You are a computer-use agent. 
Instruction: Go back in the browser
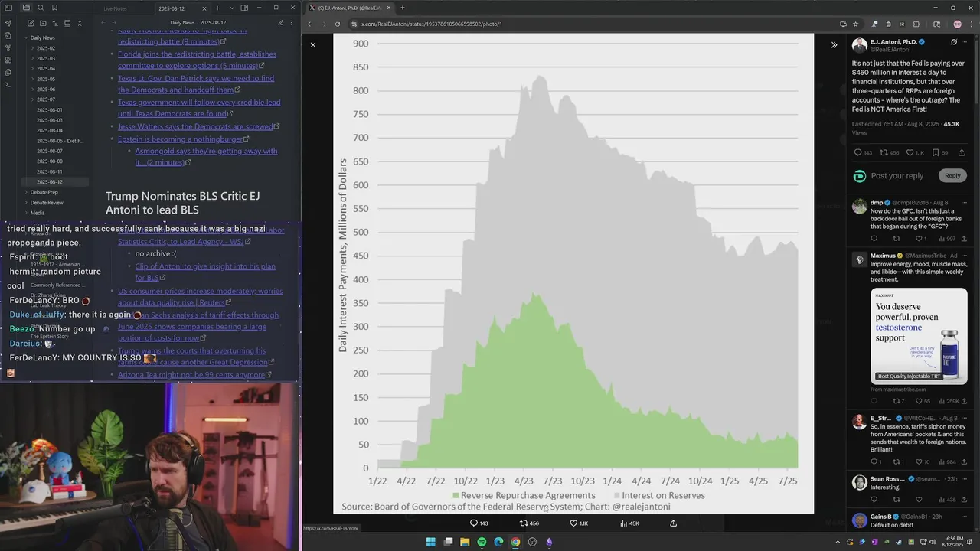tap(310, 24)
